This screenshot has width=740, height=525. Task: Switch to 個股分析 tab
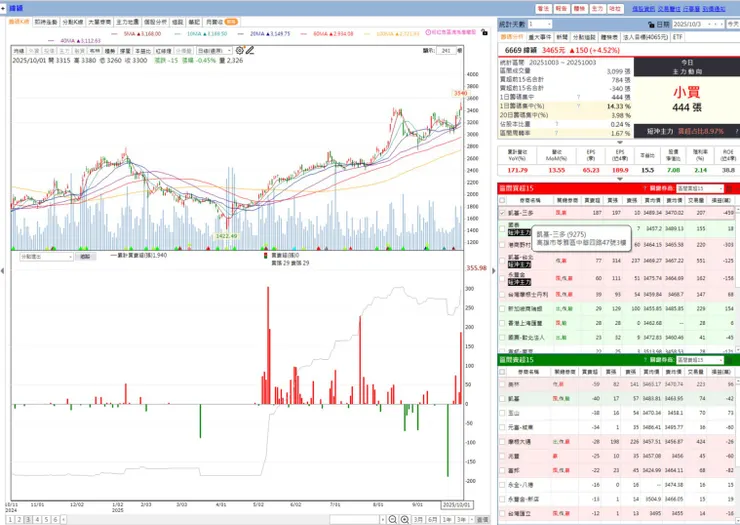coord(155,22)
